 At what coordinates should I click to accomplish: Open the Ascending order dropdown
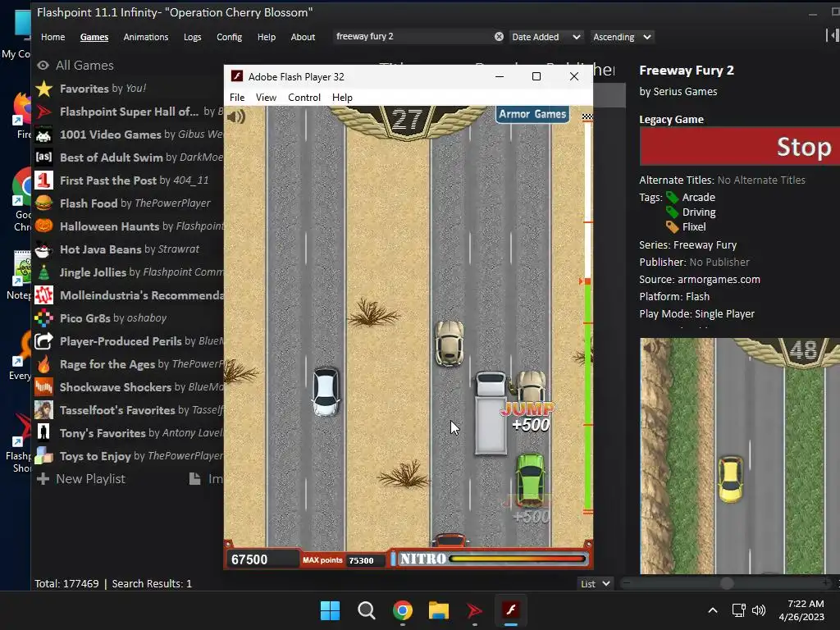pyautogui.click(x=622, y=37)
